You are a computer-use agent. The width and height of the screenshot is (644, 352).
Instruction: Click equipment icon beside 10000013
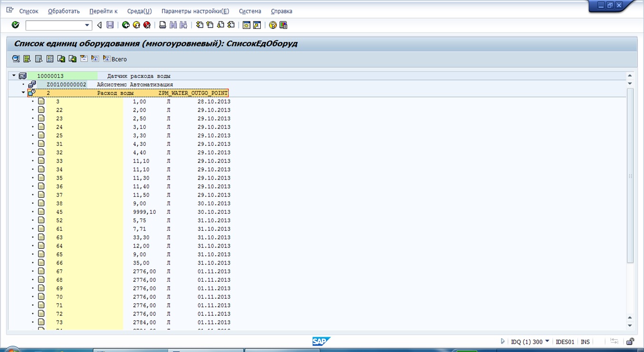pos(22,76)
